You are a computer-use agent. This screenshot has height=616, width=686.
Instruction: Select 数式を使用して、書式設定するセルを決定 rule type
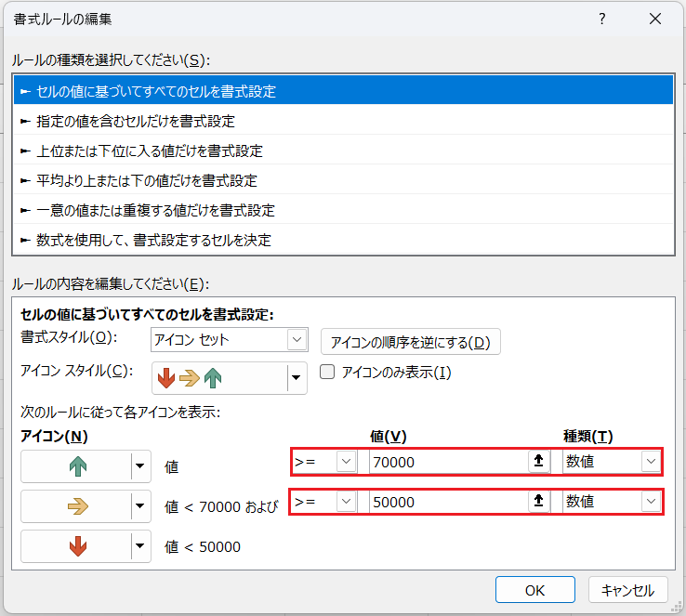[343, 240]
